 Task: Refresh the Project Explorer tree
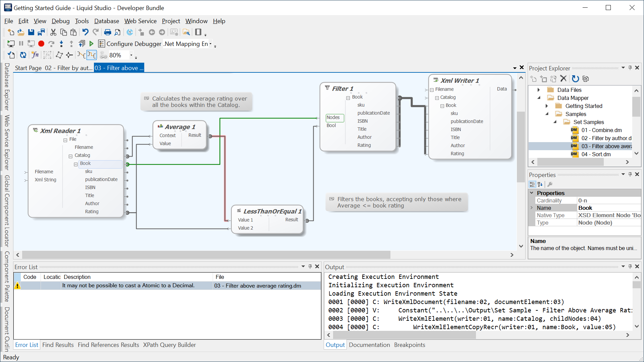click(x=575, y=79)
